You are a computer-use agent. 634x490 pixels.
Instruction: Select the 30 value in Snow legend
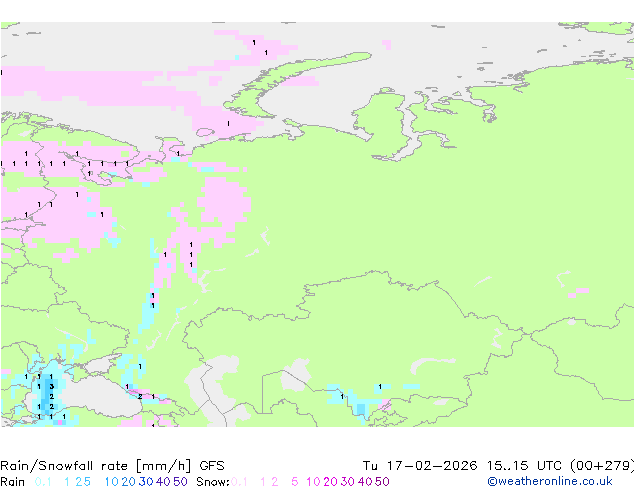tap(348, 482)
